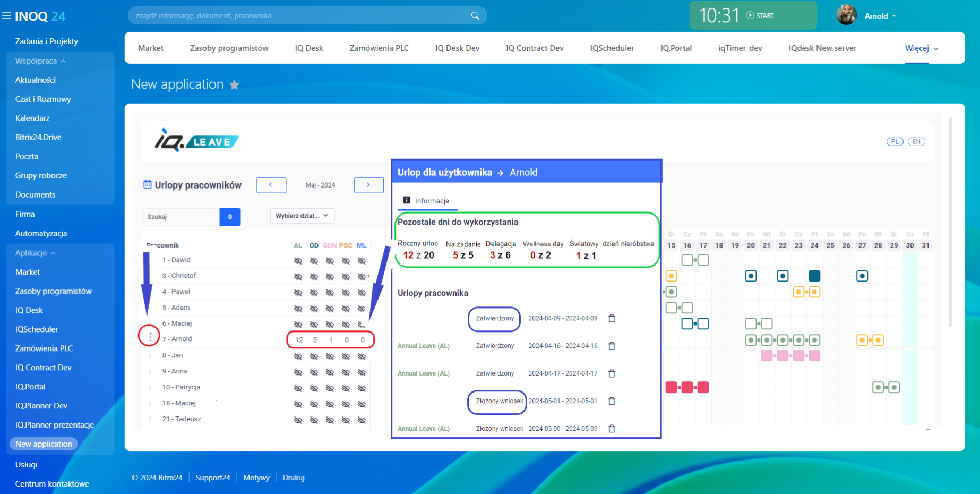Click the AL column header
This screenshot has height=494, width=980.
coord(298,245)
